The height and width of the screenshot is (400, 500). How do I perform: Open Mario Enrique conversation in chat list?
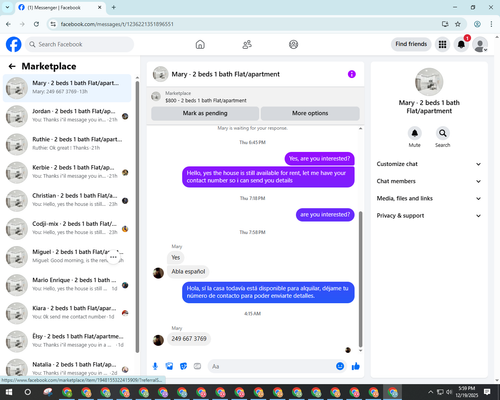67,285
